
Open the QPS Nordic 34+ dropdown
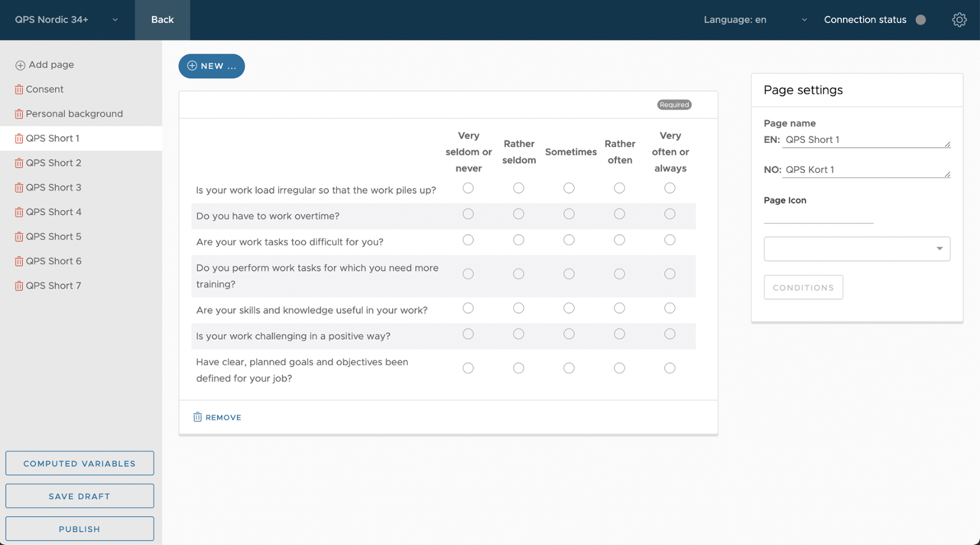67,20
